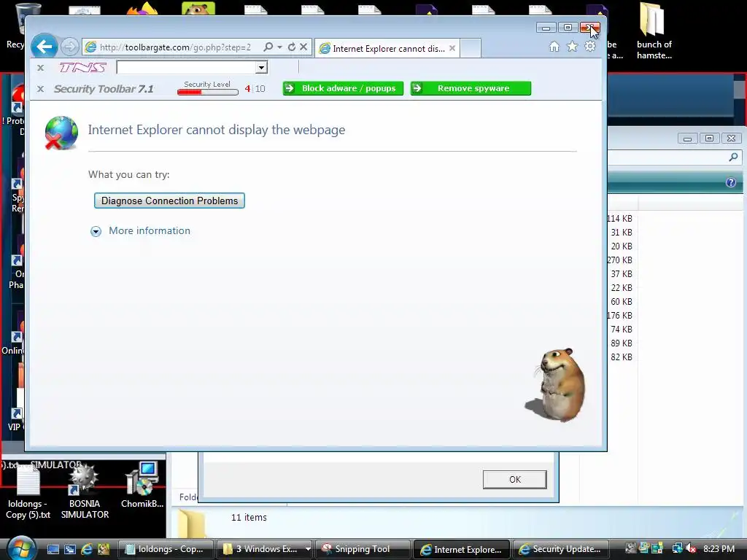The image size is (747, 560).
Task: Click the Explorer window search magnifier
Action: coord(733,157)
